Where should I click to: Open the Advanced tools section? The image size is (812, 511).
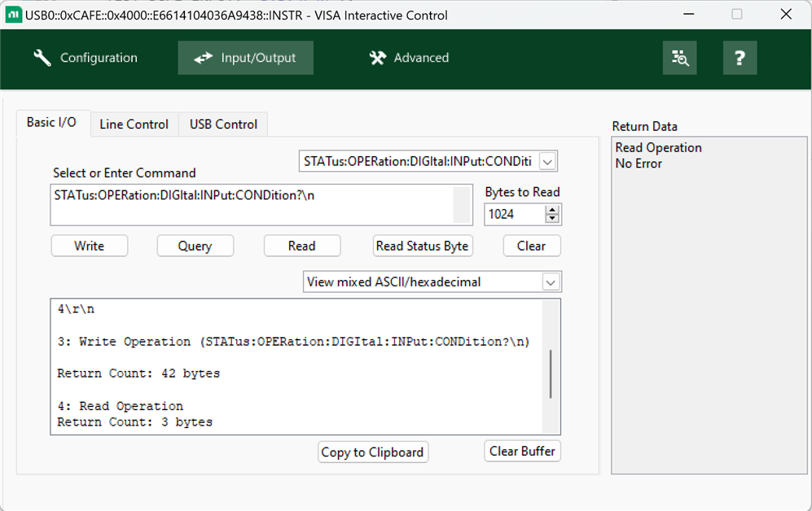409,58
